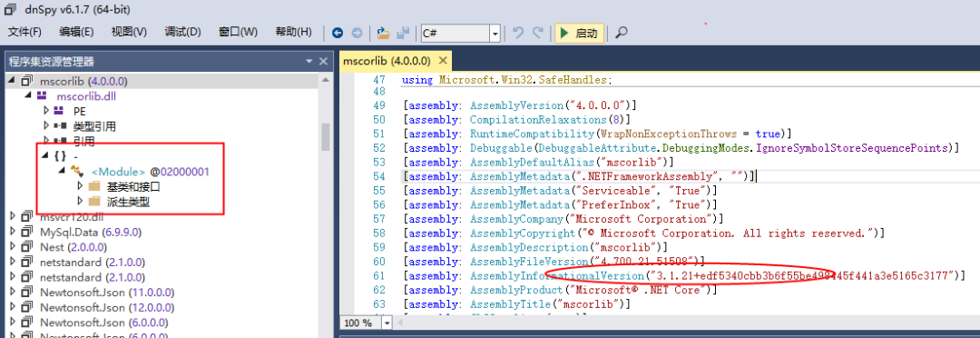Click the Nest assembly icon

[x=27, y=246]
